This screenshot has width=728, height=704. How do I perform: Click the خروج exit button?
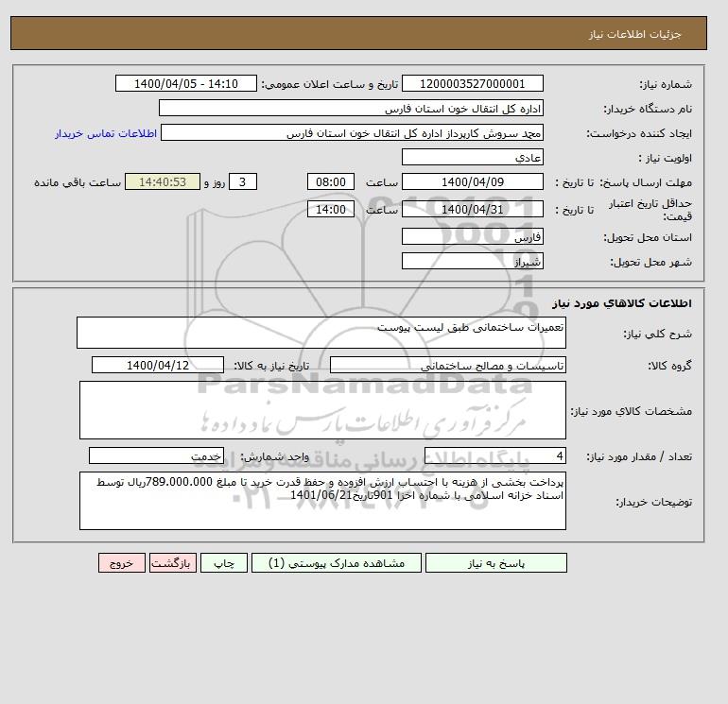122,562
